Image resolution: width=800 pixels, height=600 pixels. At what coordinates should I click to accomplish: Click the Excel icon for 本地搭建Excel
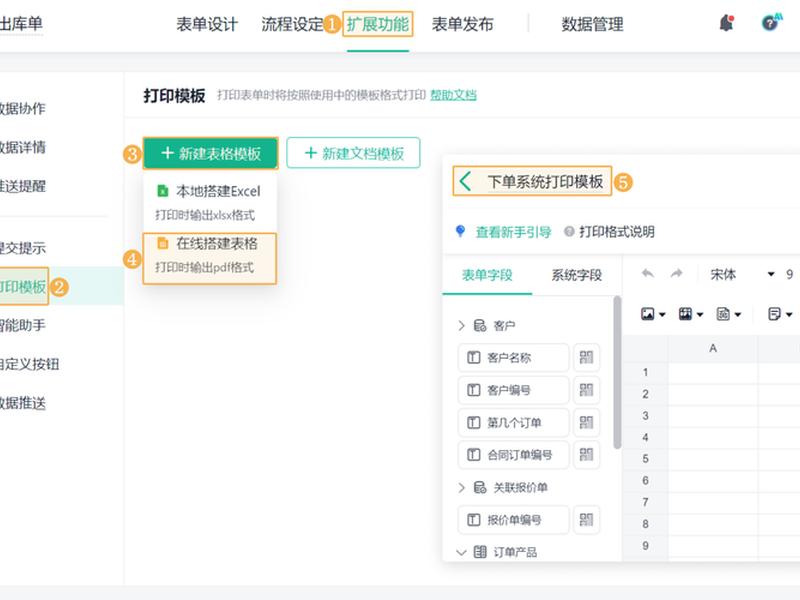point(163,191)
